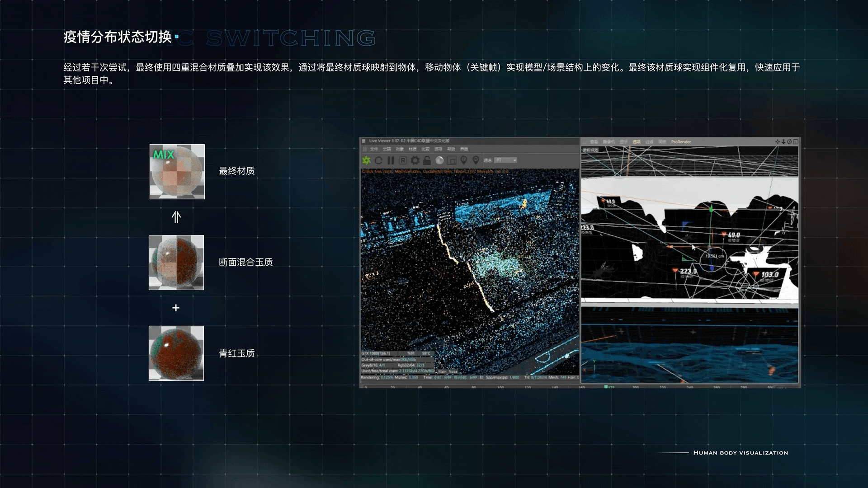Open Octane settings gear icon
The height and width of the screenshot is (488, 868).
point(415,160)
